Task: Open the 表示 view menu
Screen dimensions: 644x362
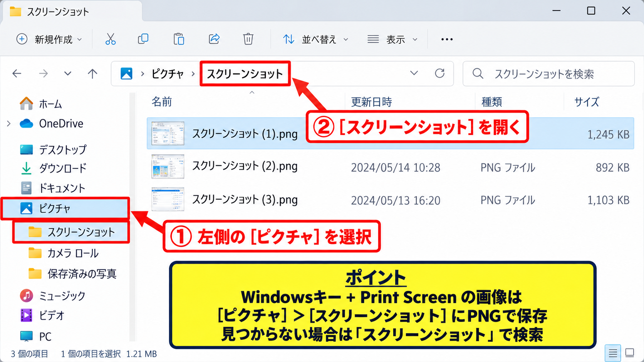Action: tap(392, 39)
